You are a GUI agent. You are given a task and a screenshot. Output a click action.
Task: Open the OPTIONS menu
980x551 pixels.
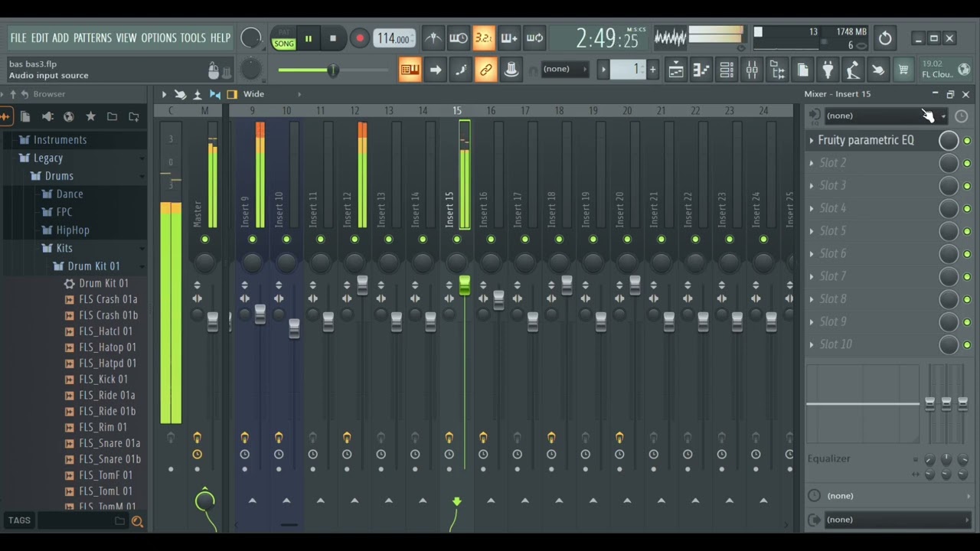(159, 37)
